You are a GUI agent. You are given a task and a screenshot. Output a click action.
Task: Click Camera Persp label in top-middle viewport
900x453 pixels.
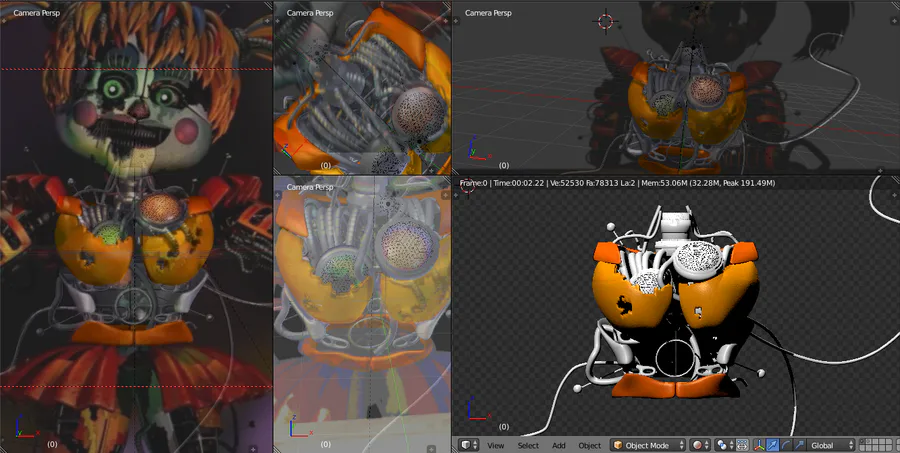point(310,13)
